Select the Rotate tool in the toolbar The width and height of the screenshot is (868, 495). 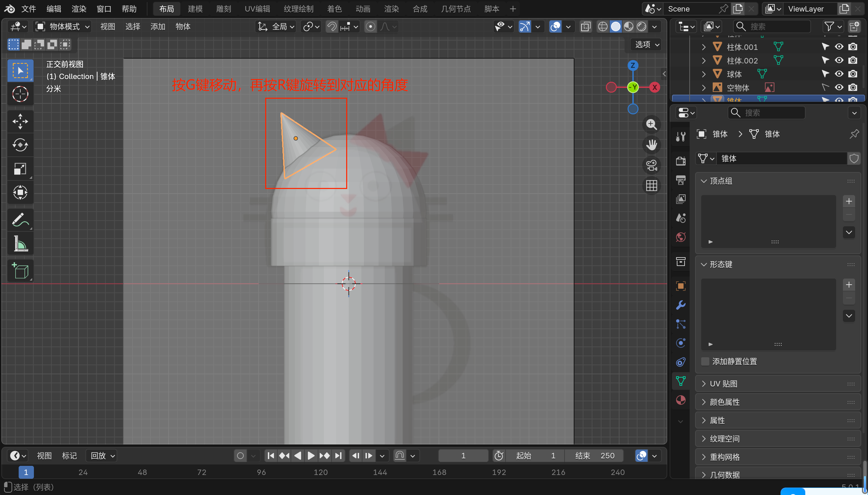tap(20, 145)
